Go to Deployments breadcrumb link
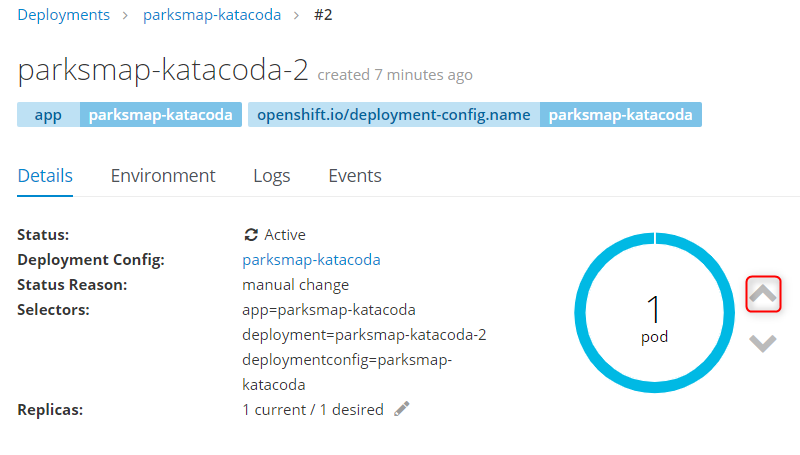 click(x=64, y=15)
